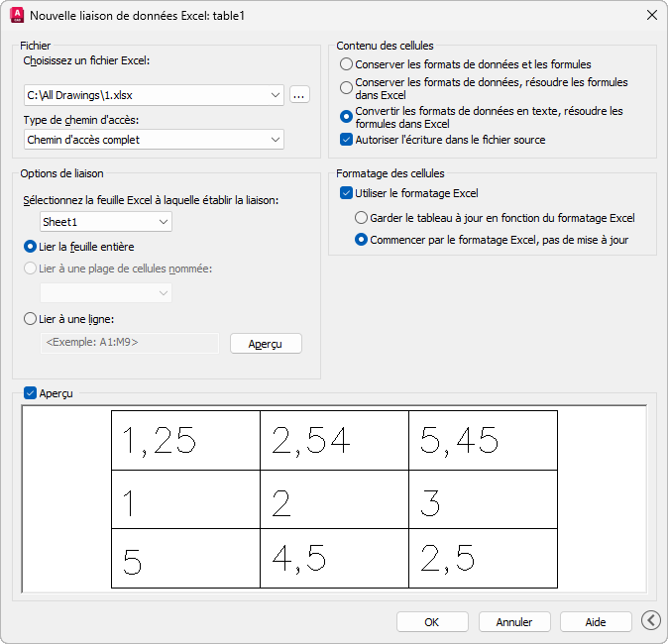Image resolution: width=668 pixels, height=644 pixels.
Task: Click the Choisissez un fichier Excel label
Action: (86, 60)
